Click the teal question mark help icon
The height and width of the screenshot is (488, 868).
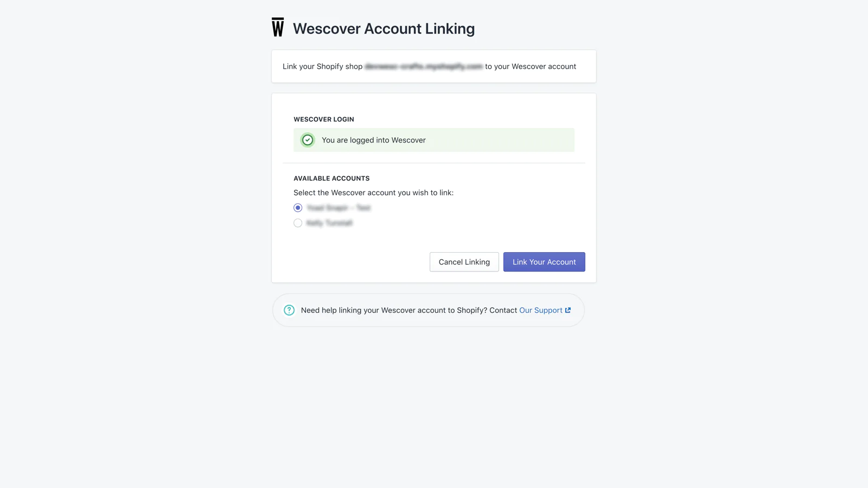point(289,310)
